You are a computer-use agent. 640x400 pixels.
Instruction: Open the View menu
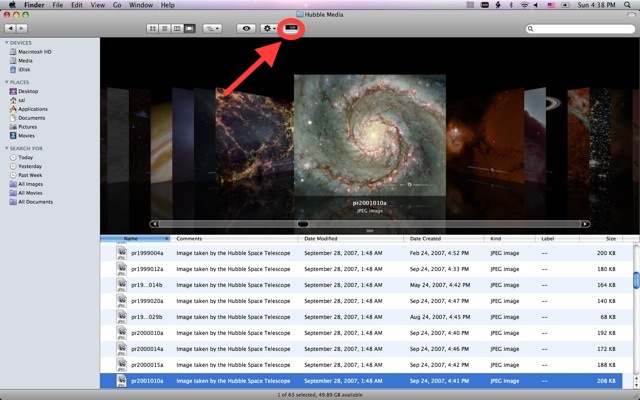click(96, 5)
